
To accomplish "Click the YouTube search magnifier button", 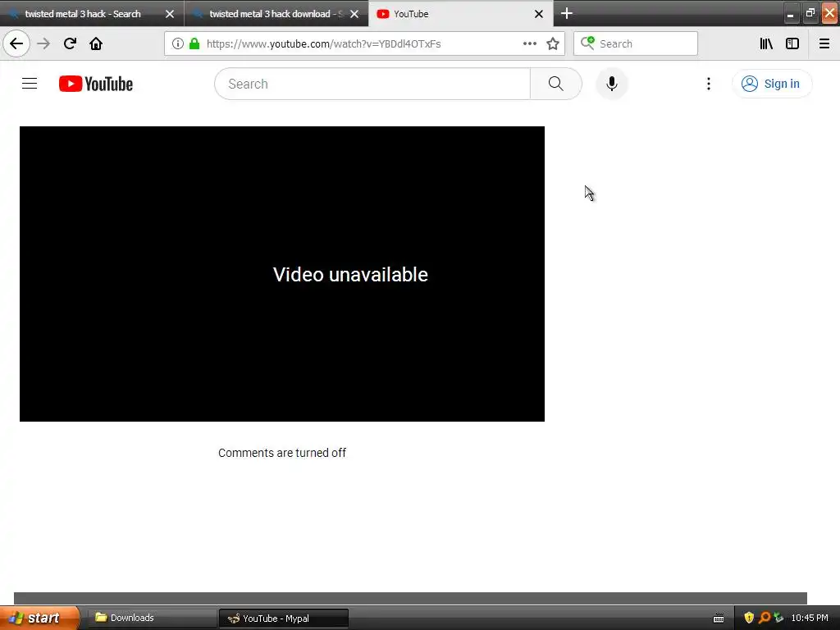I will [555, 84].
